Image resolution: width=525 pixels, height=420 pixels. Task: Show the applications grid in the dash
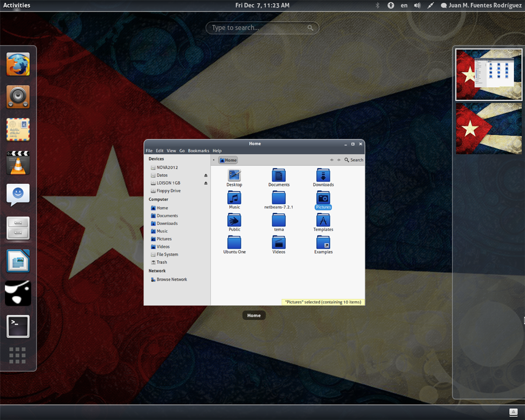17,355
